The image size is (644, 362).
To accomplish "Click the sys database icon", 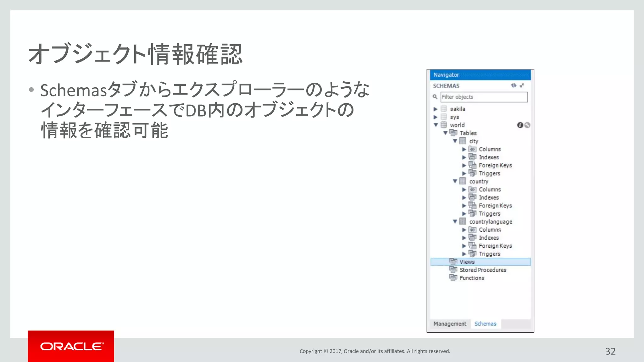I will coord(444,117).
